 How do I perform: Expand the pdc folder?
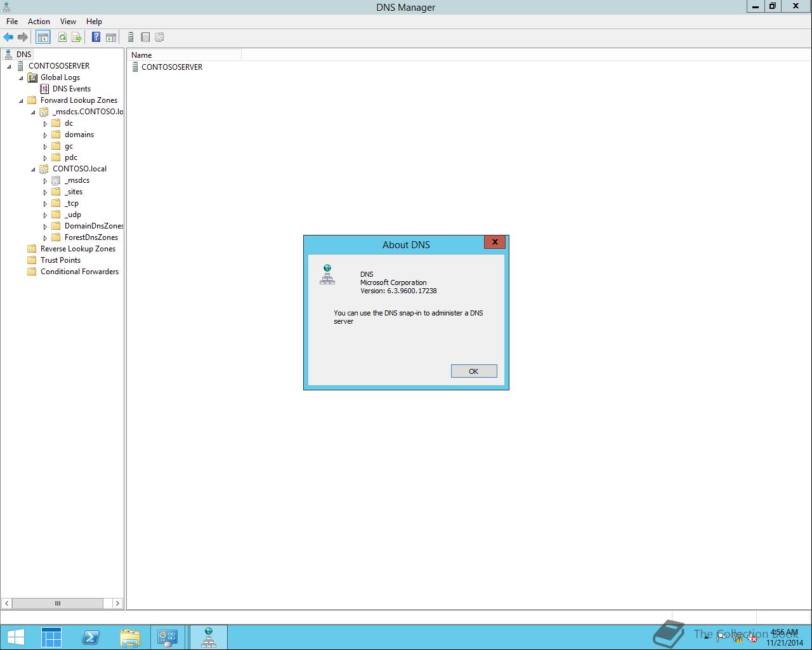pos(45,158)
